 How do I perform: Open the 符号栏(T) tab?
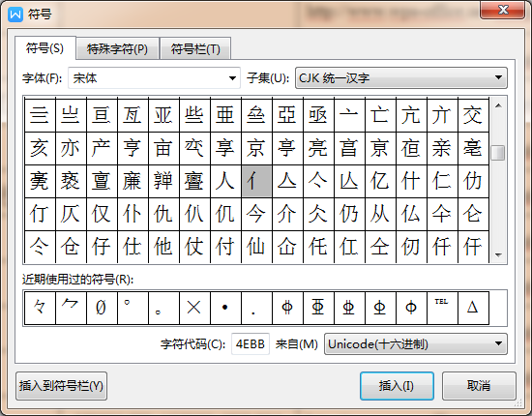pos(195,49)
